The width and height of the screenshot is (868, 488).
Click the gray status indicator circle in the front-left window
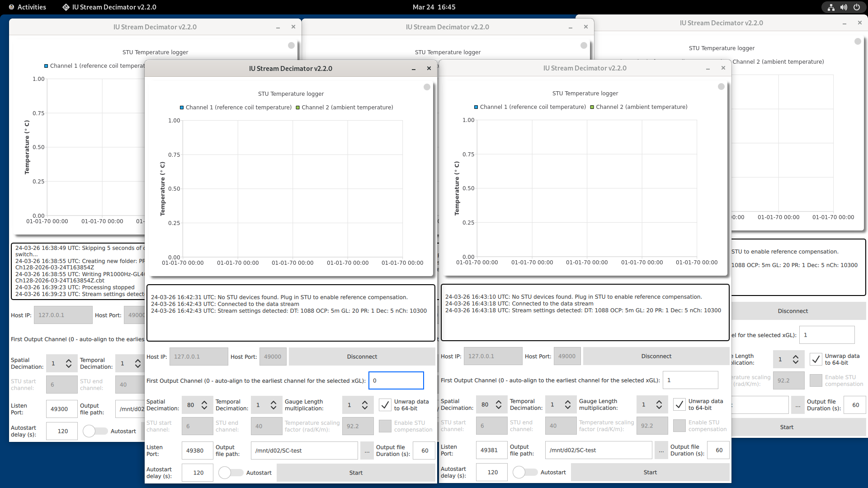pos(427,87)
